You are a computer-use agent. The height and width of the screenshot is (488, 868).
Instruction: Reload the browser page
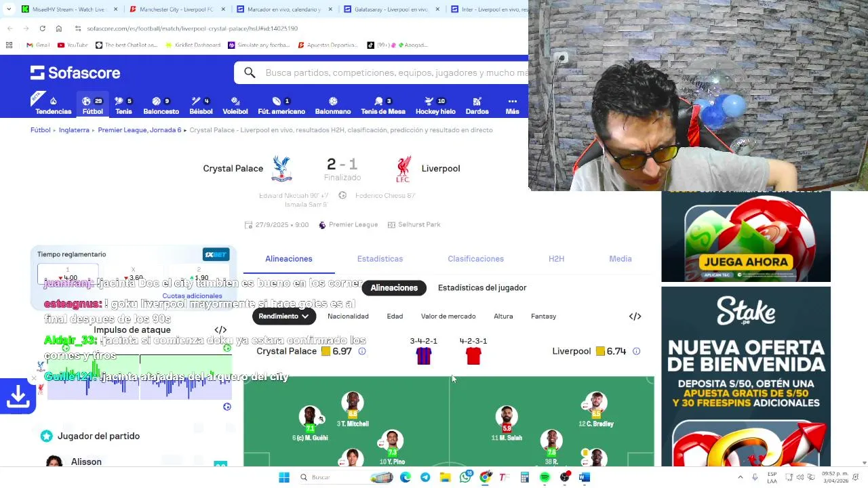42,28
